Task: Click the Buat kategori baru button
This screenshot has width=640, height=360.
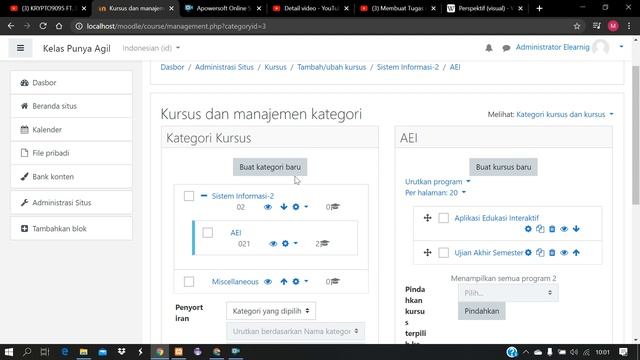Action: 270,167
